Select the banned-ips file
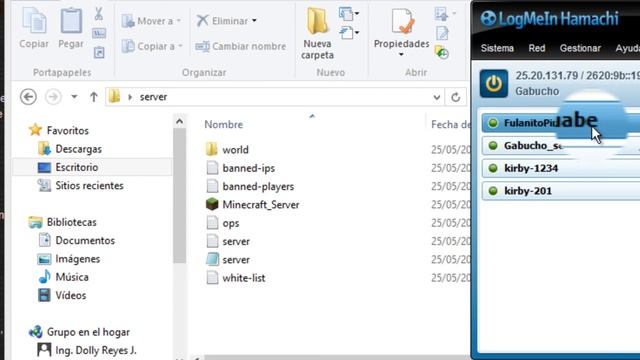Image resolution: width=640 pixels, height=360 pixels. 240,168
